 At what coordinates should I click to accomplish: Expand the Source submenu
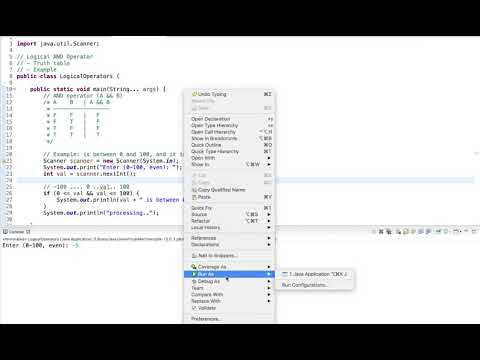point(230,214)
